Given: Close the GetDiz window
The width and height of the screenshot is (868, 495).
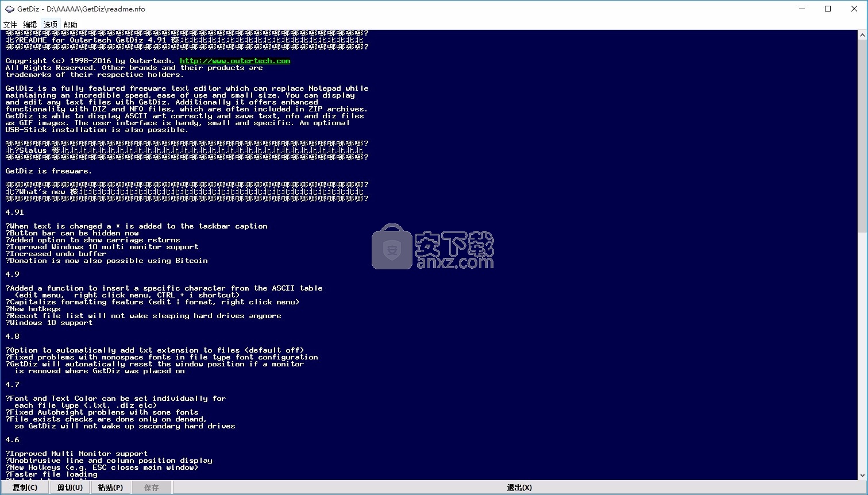Looking at the screenshot, I should tap(854, 9).
